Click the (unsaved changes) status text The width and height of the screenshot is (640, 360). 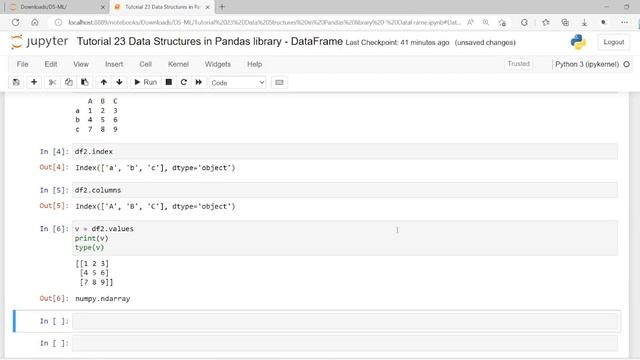[x=485, y=42]
